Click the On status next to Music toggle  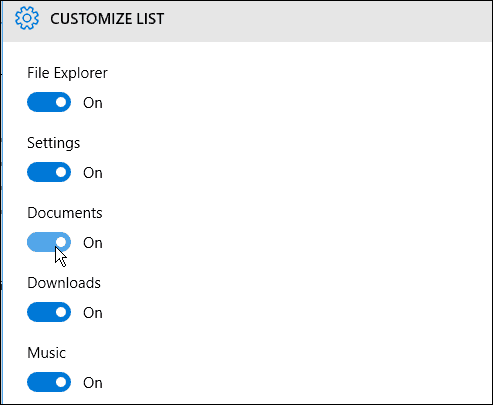93,383
